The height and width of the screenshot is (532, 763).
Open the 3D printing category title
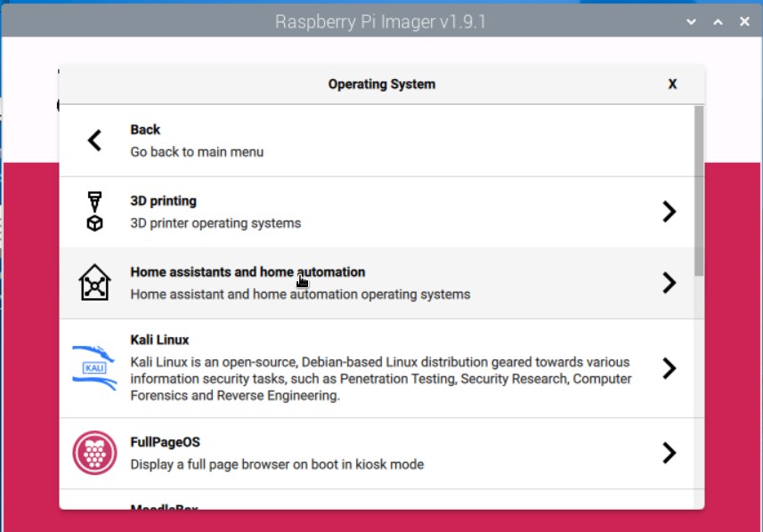pos(164,201)
